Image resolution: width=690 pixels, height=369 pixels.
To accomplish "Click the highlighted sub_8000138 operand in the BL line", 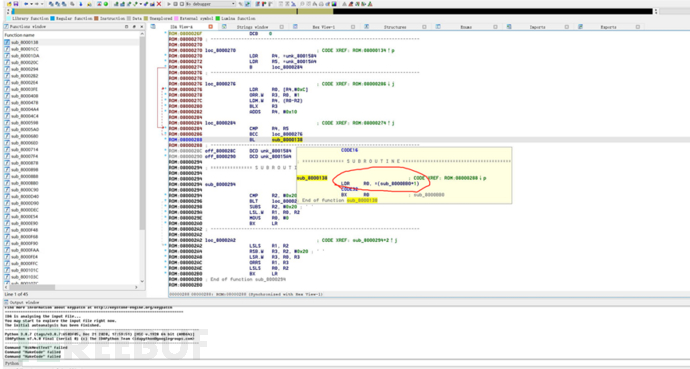I will point(287,139).
